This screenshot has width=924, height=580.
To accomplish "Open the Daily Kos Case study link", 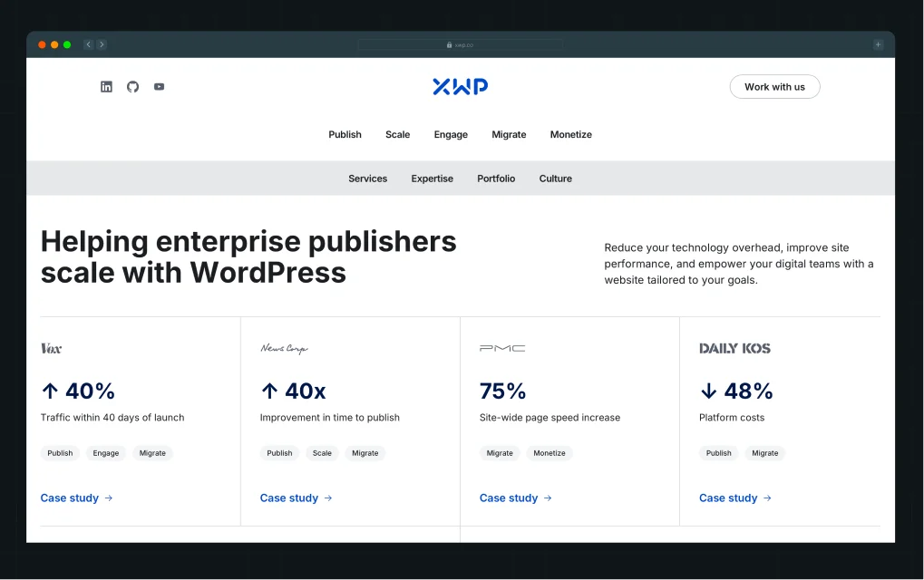I will point(735,498).
